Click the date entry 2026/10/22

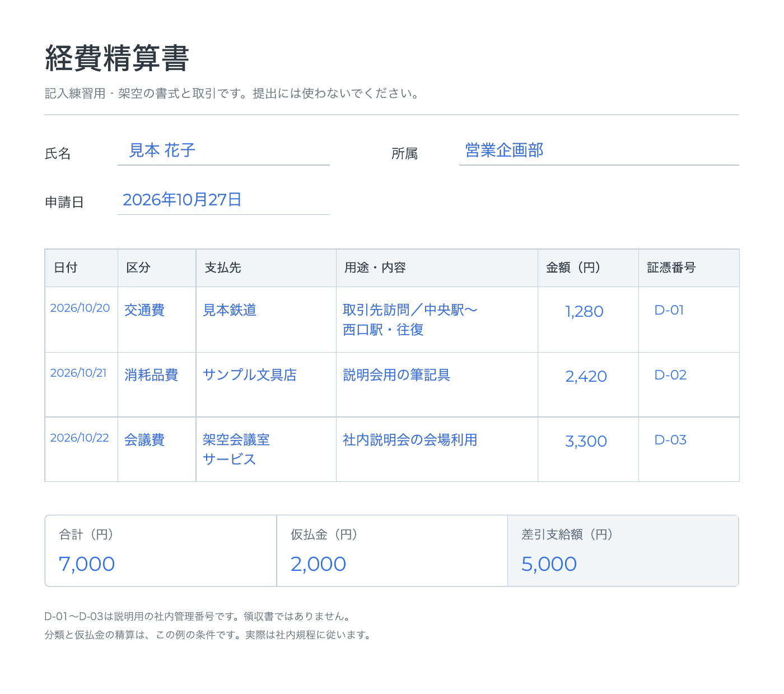click(x=80, y=438)
